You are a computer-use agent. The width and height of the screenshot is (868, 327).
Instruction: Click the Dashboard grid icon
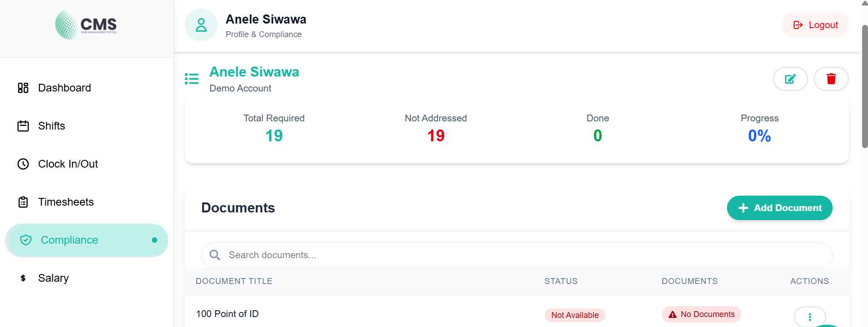coord(23,88)
